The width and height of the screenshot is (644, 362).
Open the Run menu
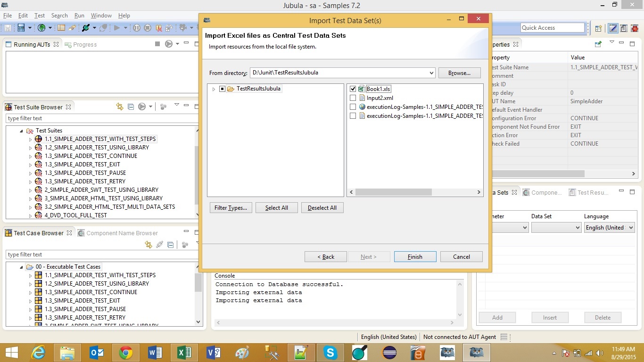(x=79, y=16)
